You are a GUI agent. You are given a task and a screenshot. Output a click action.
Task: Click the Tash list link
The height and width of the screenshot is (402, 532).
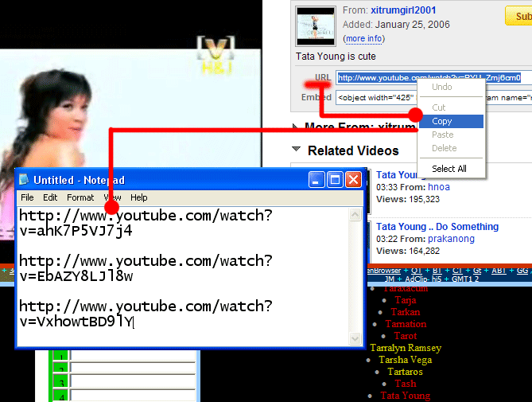406,384
